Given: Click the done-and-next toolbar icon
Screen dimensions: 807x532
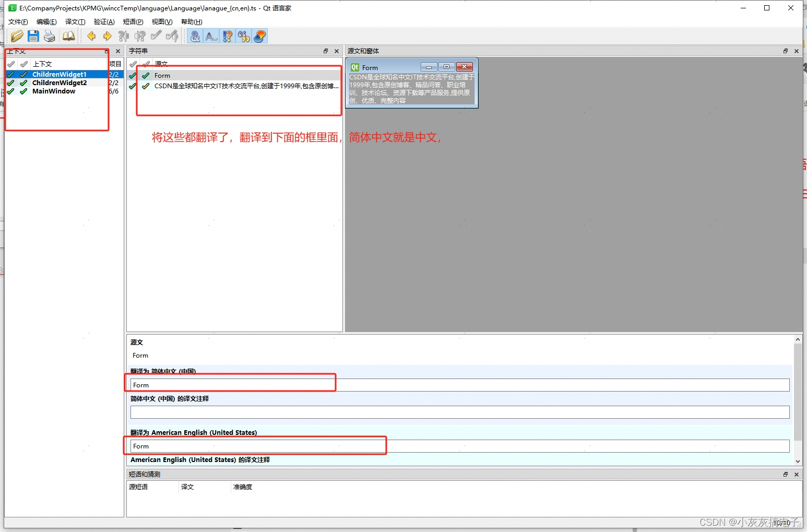Looking at the screenshot, I should [x=172, y=36].
